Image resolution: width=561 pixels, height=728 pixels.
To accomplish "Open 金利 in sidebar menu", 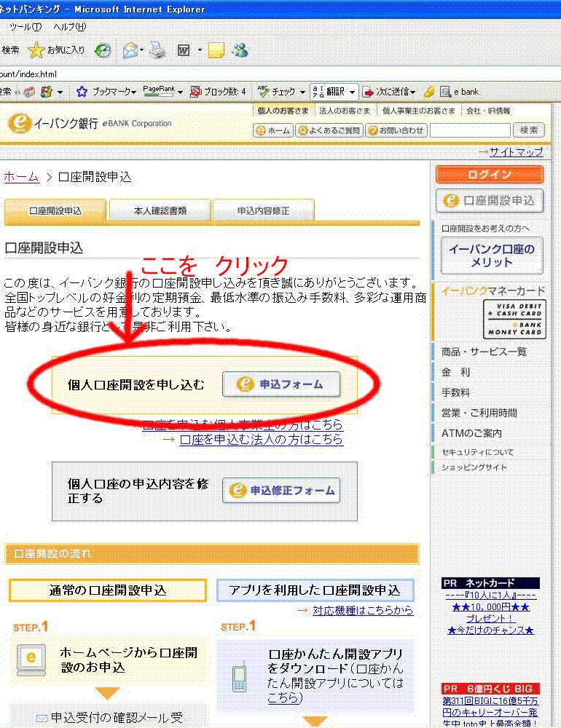I will click(456, 372).
